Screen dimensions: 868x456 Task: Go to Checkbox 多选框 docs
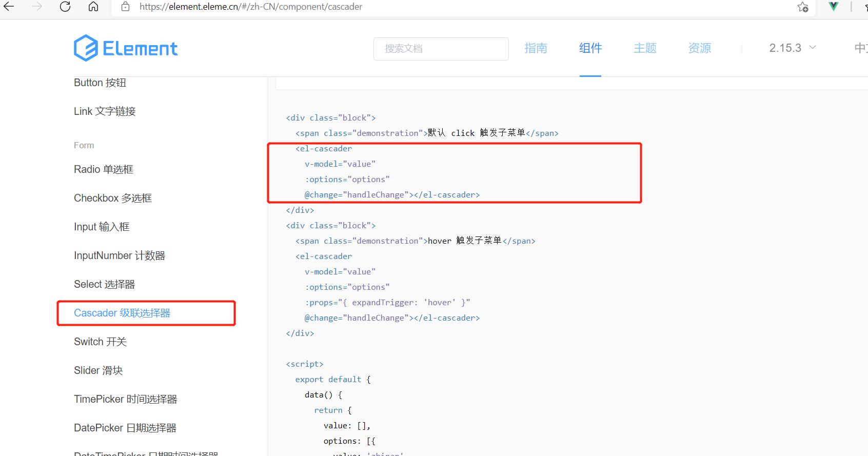(113, 198)
